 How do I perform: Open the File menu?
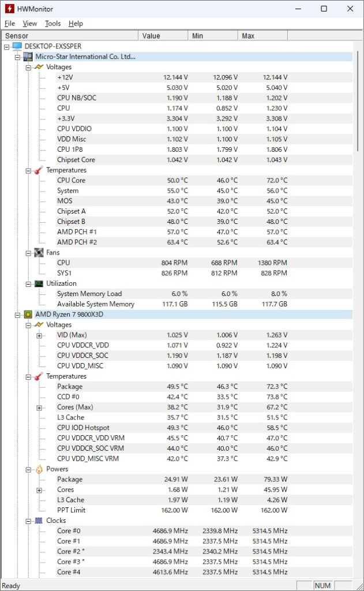(10, 23)
